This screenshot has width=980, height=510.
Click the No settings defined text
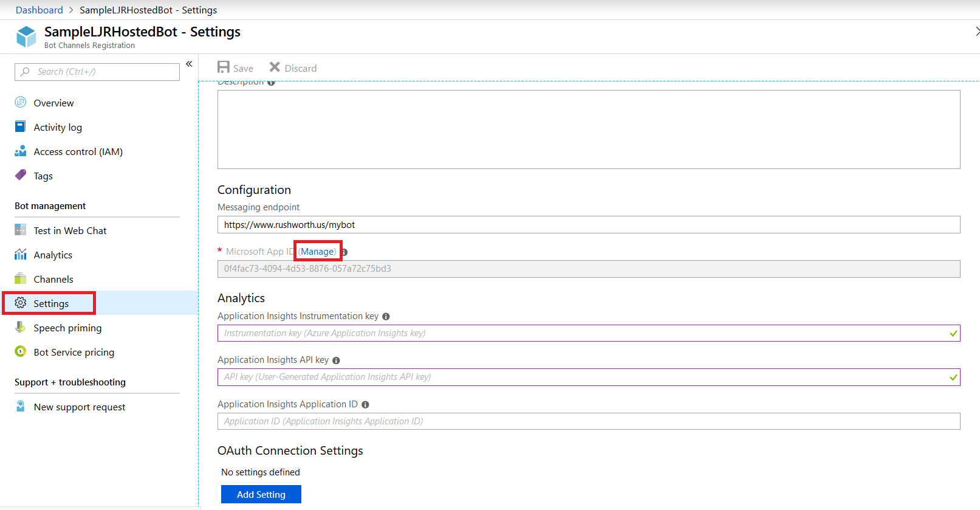point(261,472)
